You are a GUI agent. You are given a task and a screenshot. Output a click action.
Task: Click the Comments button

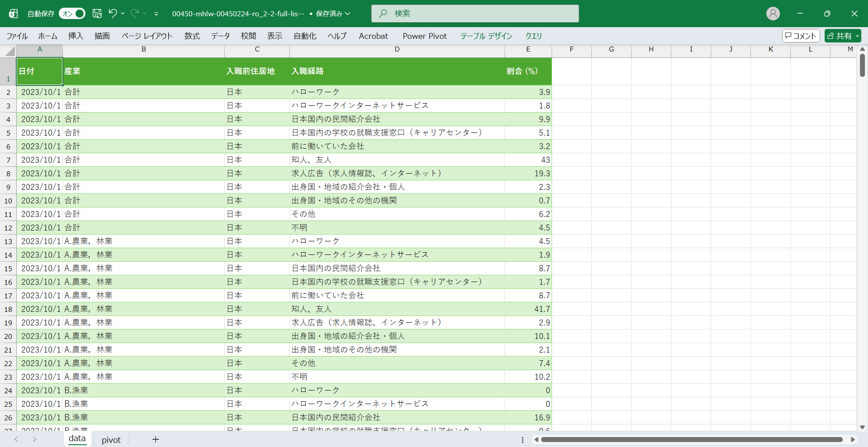(801, 36)
